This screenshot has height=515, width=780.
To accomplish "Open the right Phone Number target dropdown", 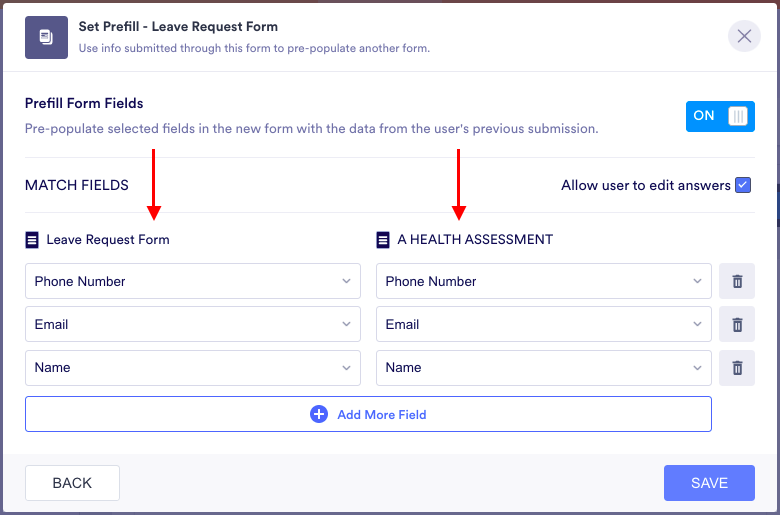I will click(543, 282).
